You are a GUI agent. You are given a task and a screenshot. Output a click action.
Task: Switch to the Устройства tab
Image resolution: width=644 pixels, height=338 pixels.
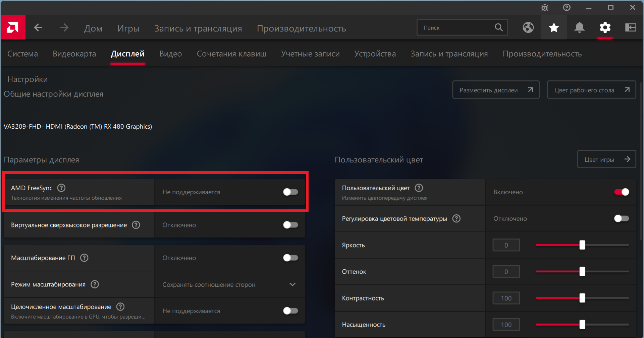pos(375,54)
